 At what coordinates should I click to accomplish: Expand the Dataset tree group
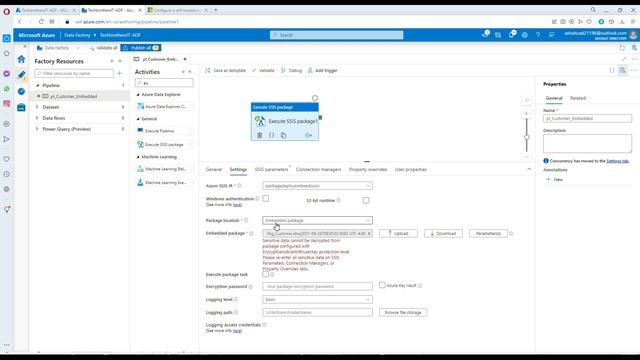37,107
